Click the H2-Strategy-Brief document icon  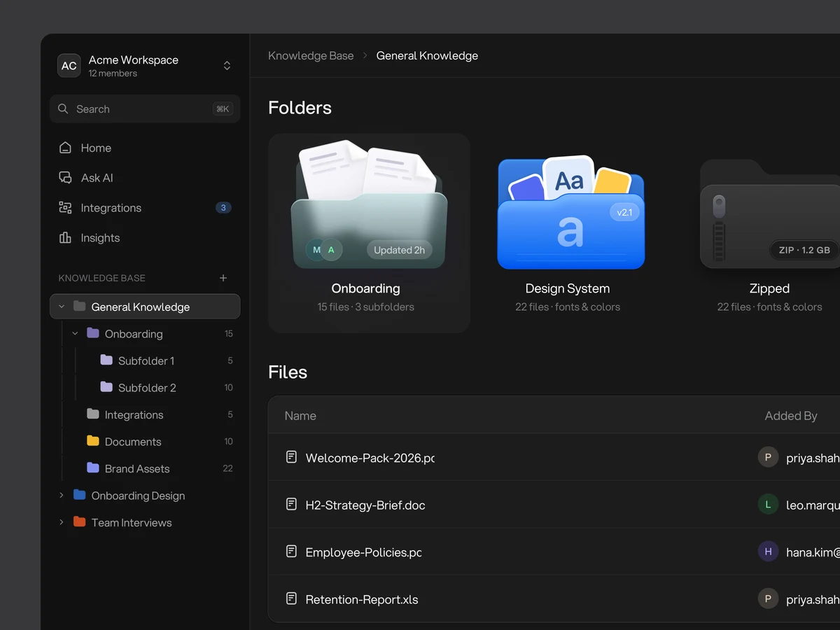point(291,504)
